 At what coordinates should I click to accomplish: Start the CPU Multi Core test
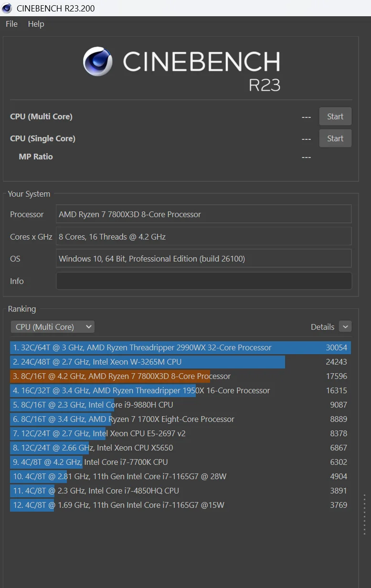pos(335,116)
